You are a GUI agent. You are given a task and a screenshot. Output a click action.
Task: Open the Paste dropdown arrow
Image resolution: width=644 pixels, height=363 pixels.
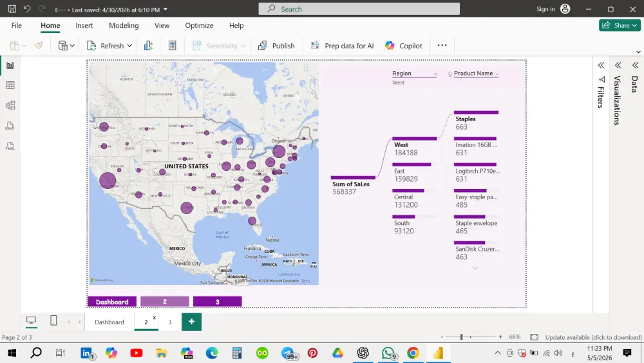pyautogui.click(x=24, y=46)
